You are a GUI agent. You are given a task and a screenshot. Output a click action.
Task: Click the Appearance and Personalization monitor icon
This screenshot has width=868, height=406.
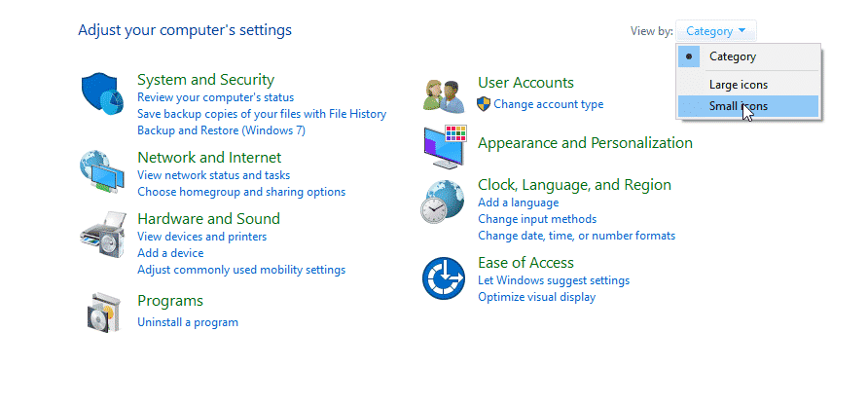point(445,147)
